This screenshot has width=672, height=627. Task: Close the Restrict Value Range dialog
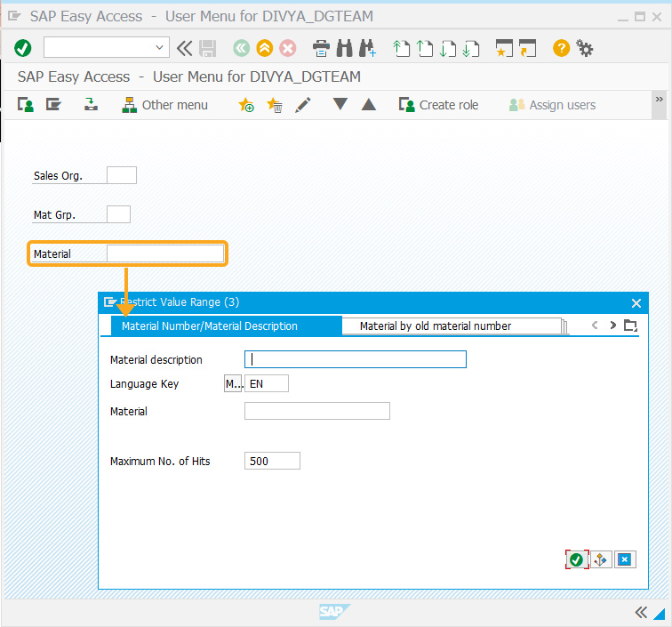[x=636, y=303]
